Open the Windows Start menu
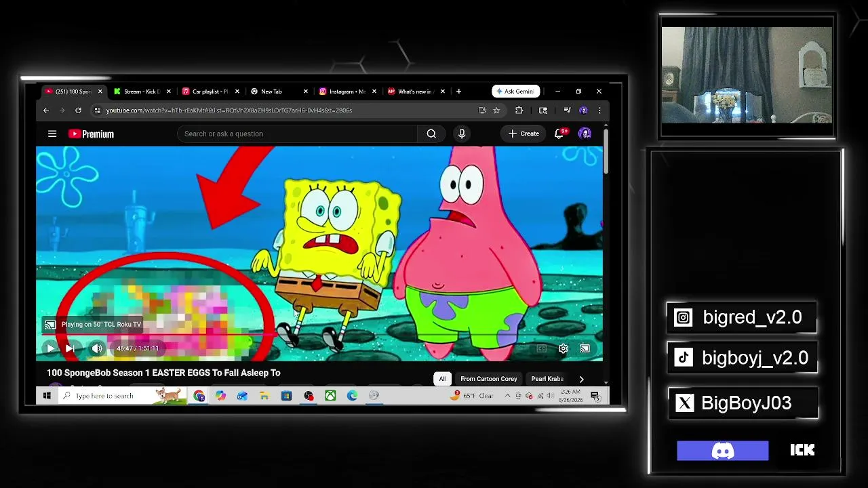The height and width of the screenshot is (488, 868). [x=47, y=396]
